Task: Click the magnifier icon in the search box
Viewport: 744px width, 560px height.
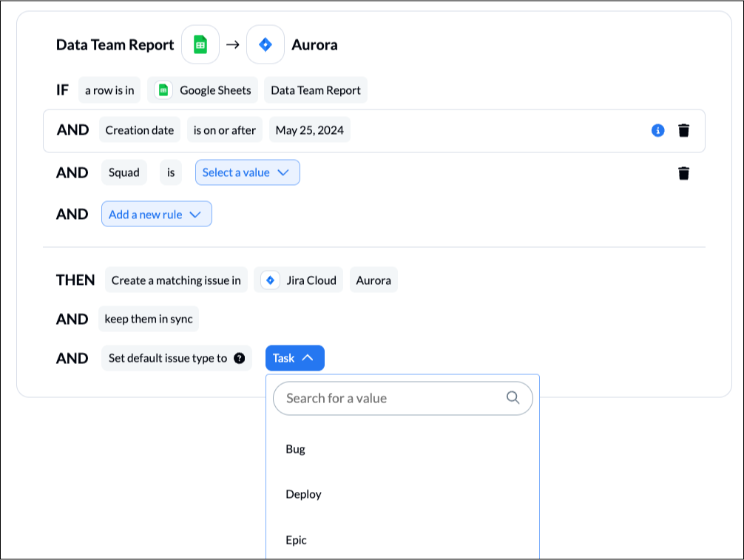Action: click(x=513, y=398)
